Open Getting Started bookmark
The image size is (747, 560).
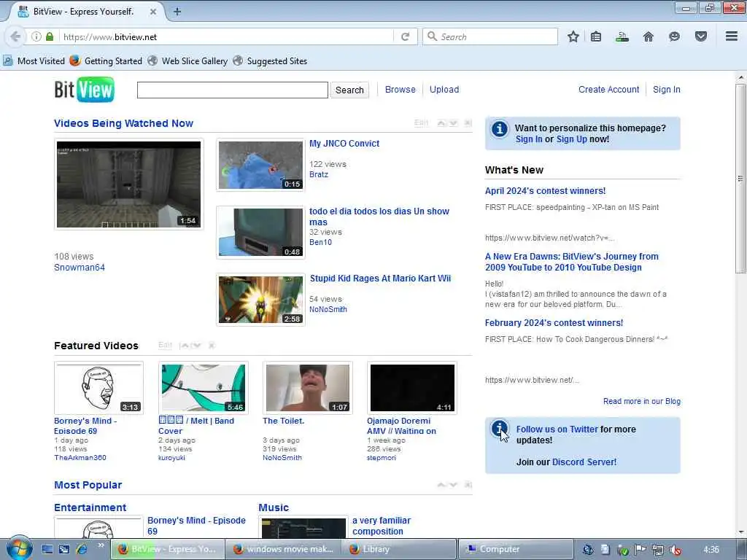pos(106,61)
